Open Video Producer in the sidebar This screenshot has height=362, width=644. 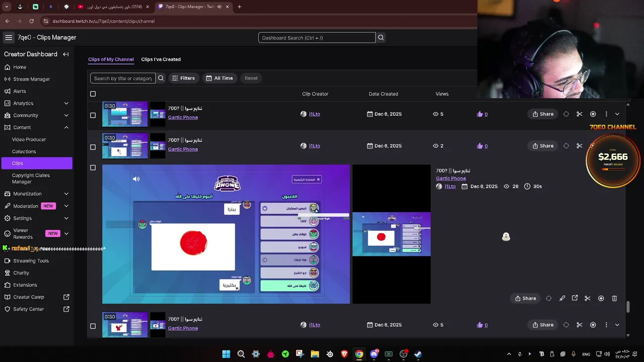(x=29, y=139)
